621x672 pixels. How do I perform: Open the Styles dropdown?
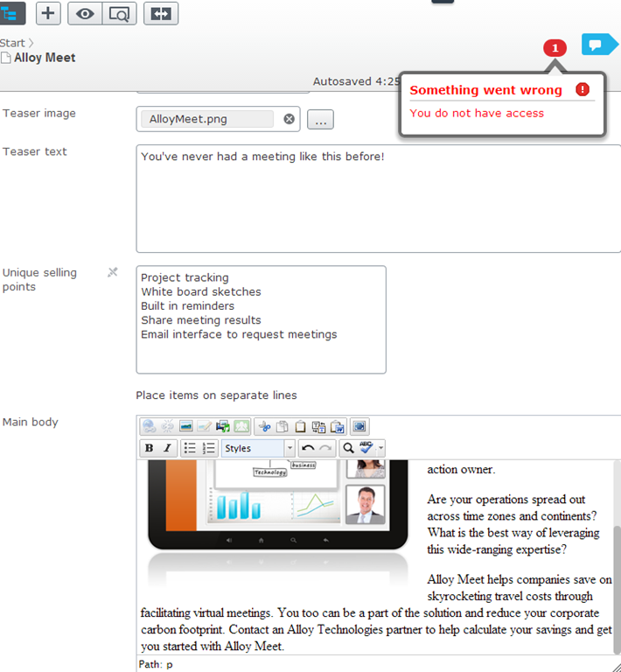(258, 448)
